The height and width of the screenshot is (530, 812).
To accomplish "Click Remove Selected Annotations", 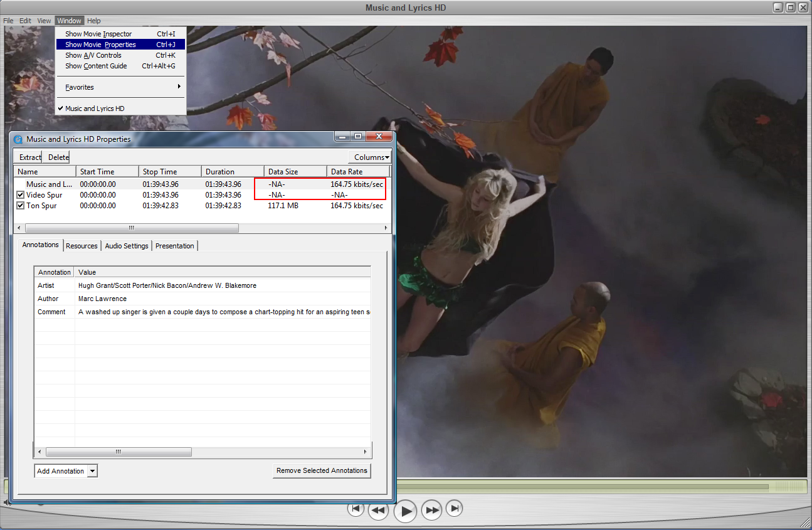I will [322, 470].
